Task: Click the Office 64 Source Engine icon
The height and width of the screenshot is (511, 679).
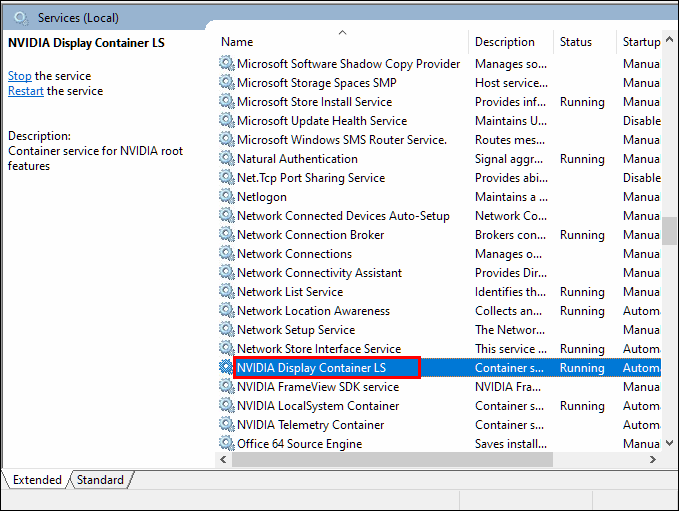Action: [227, 444]
